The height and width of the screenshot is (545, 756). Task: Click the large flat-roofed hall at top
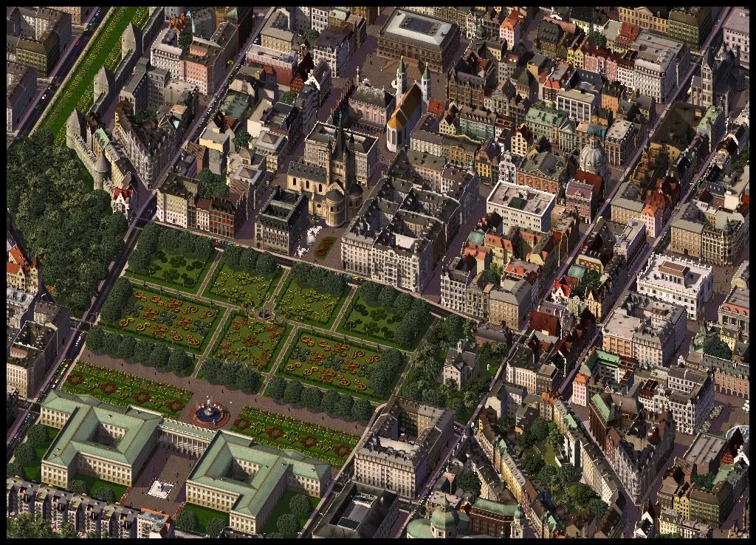pyautogui.click(x=418, y=41)
